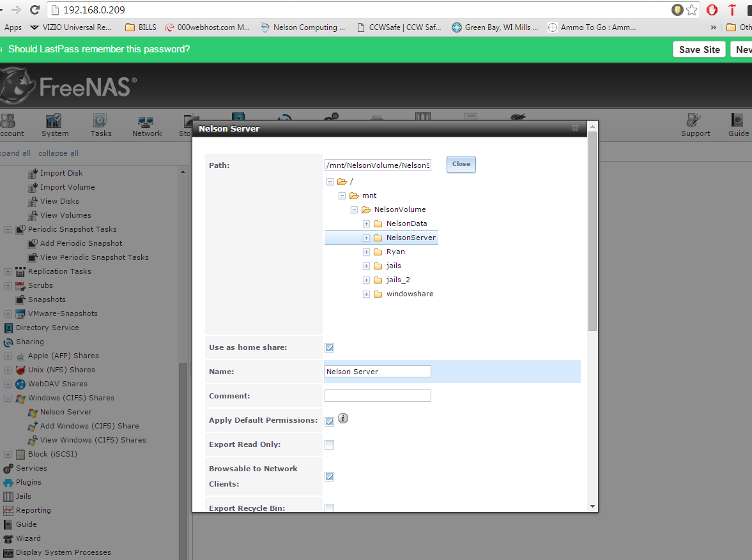
Task: Click the LastPass extension icon in address bar
Action: click(x=677, y=10)
